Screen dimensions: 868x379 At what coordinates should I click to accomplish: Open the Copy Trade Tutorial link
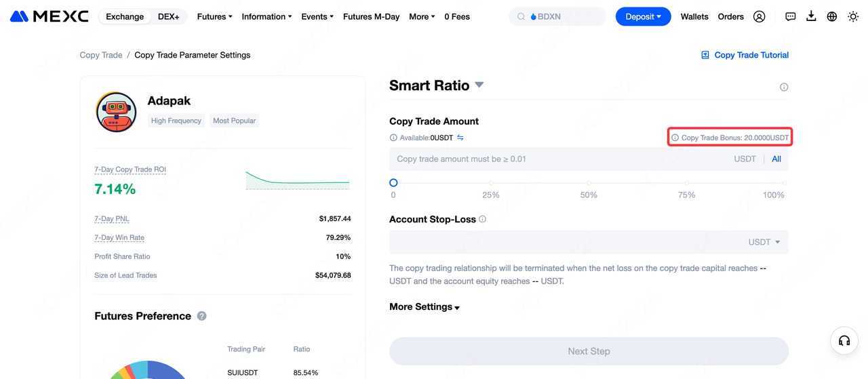745,55
